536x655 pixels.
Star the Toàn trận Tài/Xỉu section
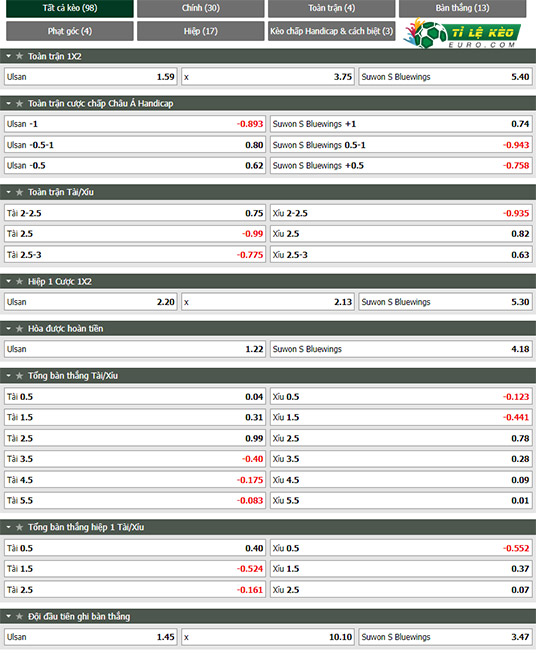click(x=19, y=192)
